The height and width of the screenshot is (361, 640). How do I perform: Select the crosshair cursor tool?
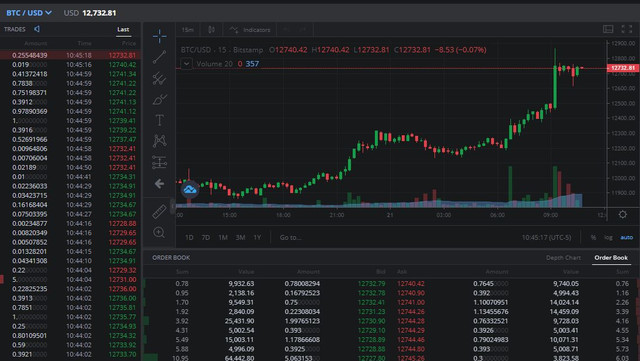tap(159, 36)
